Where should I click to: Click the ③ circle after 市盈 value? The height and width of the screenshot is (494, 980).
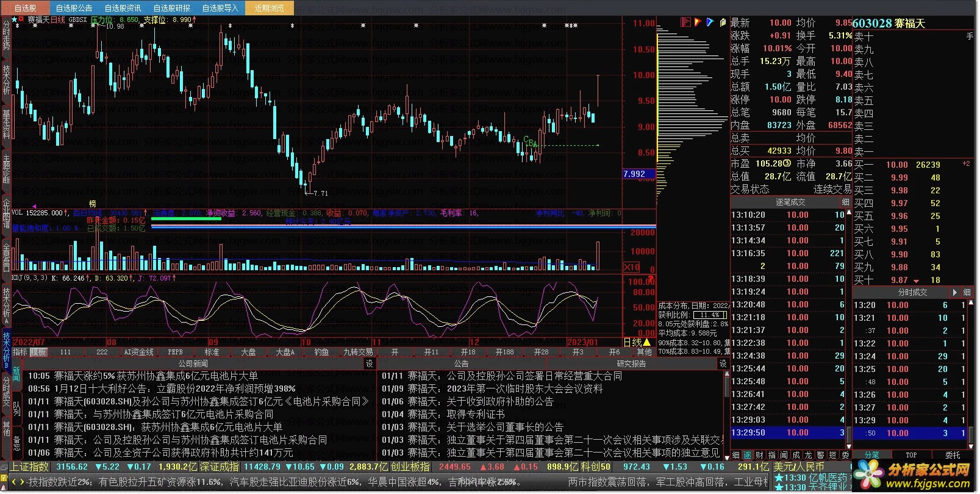click(x=787, y=163)
